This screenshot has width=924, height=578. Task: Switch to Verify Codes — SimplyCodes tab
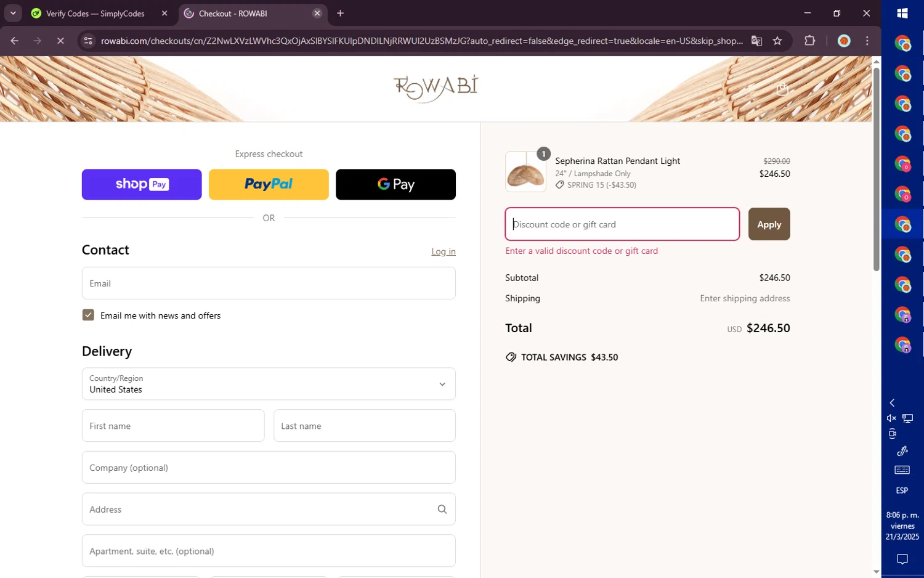click(95, 13)
